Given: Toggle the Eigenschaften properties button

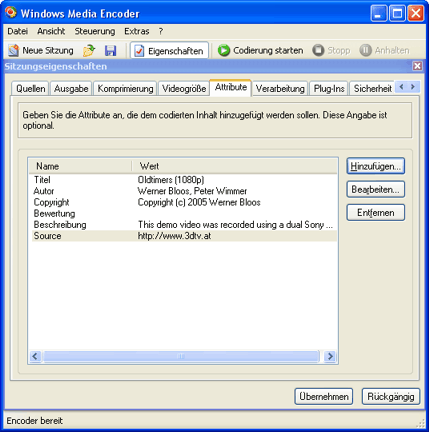Looking at the screenshot, I should [169, 51].
